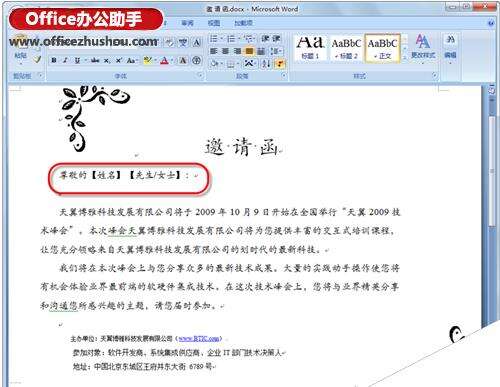
Task: Click the vertical scrollbar thumb
Action: (x=492, y=171)
